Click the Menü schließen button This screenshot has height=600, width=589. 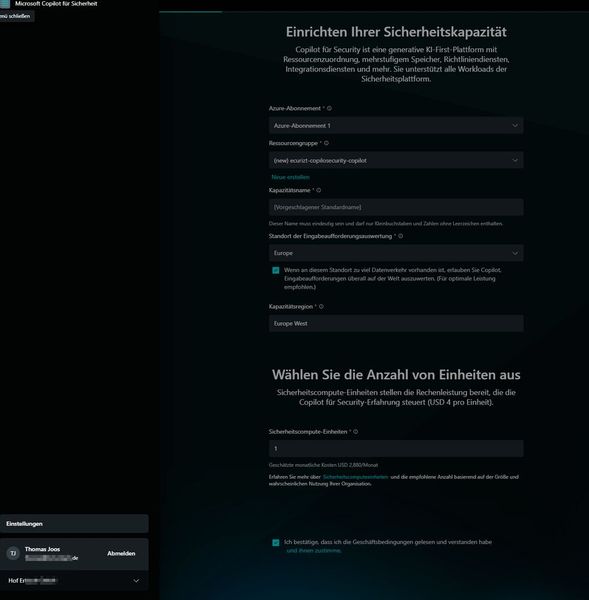(16, 16)
